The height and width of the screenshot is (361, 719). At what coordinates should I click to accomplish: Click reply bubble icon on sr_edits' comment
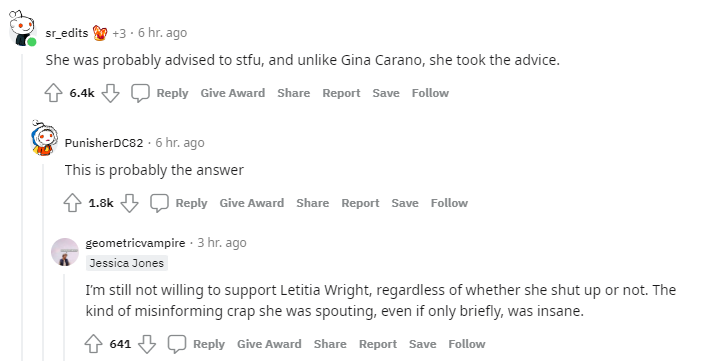pyautogui.click(x=140, y=93)
